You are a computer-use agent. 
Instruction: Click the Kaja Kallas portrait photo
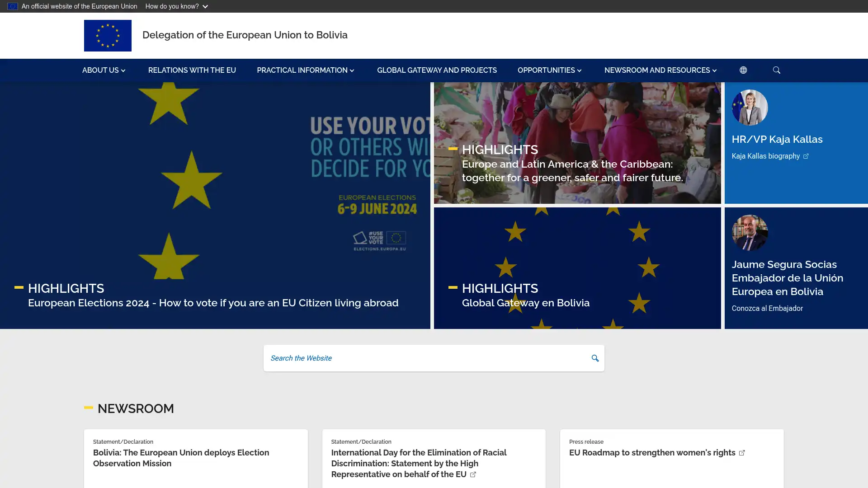pos(750,108)
